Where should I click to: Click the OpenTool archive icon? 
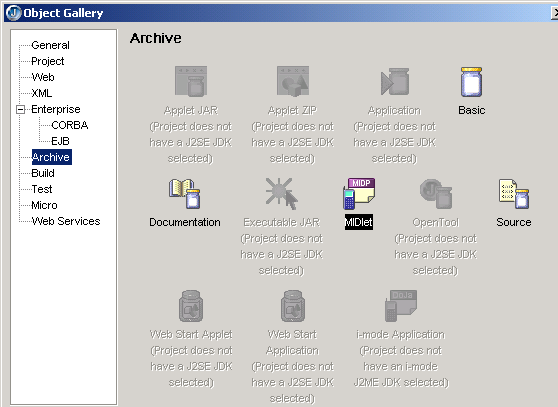point(436,194)
